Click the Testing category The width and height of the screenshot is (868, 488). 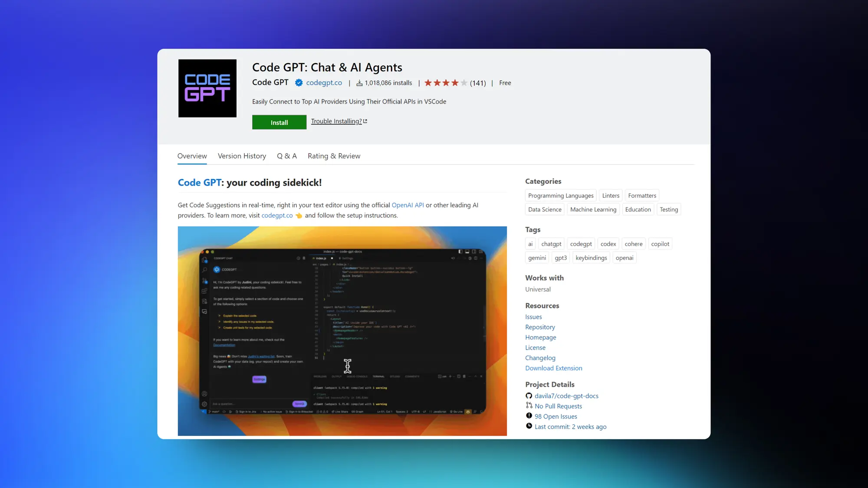point(669,210)
